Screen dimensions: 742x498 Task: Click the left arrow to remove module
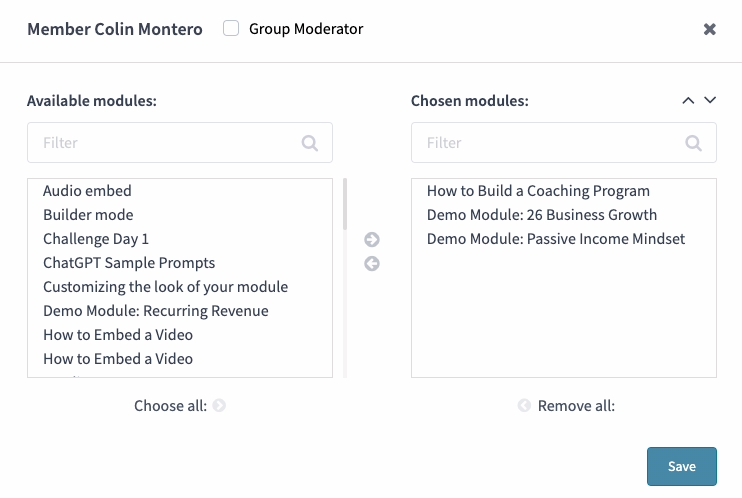click(372, 264)
